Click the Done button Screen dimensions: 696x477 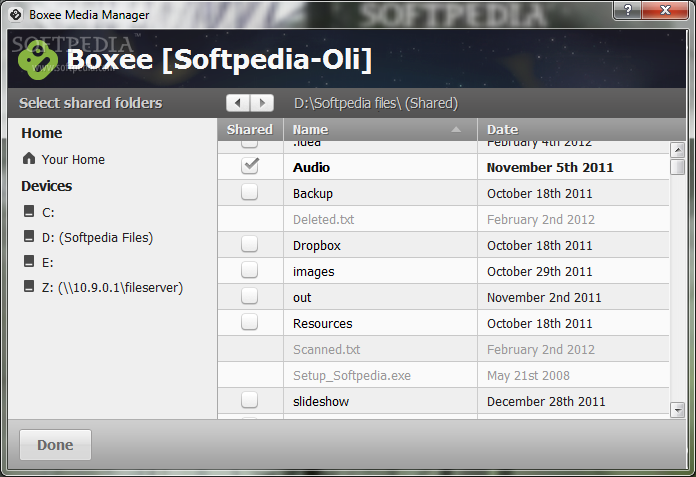tap(55, 445)
